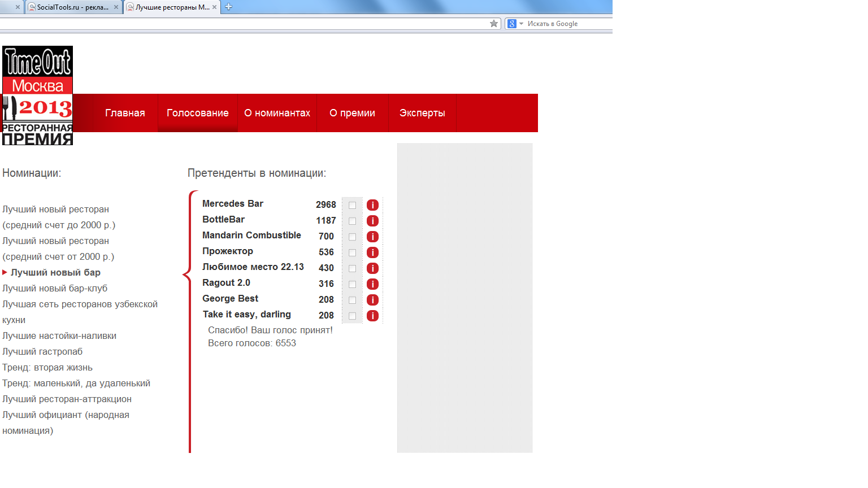Open info icon for BottleBar

(372, 221)
